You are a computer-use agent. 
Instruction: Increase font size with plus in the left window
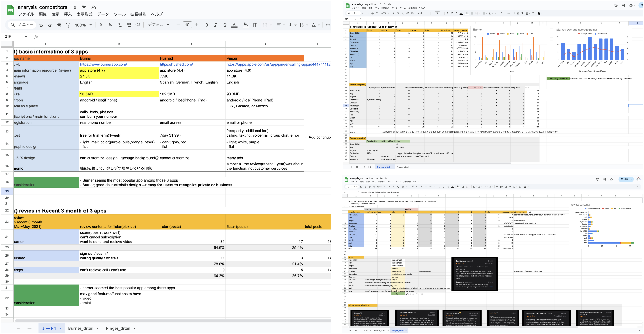coord(196,25)
